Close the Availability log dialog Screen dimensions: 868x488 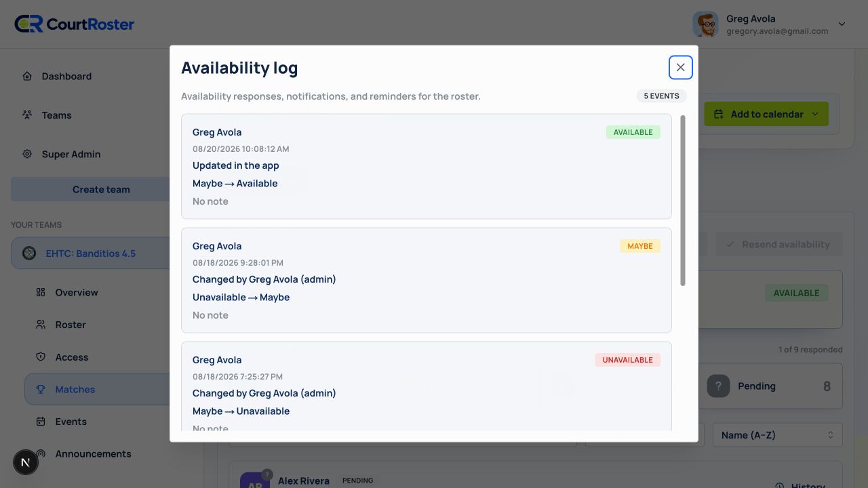point(680,67)
